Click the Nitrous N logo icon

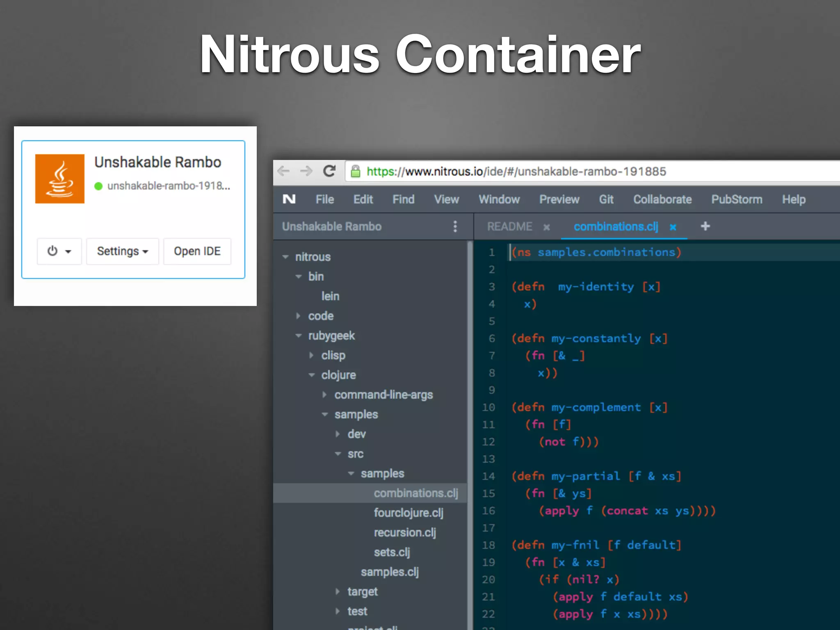(289, 199)
